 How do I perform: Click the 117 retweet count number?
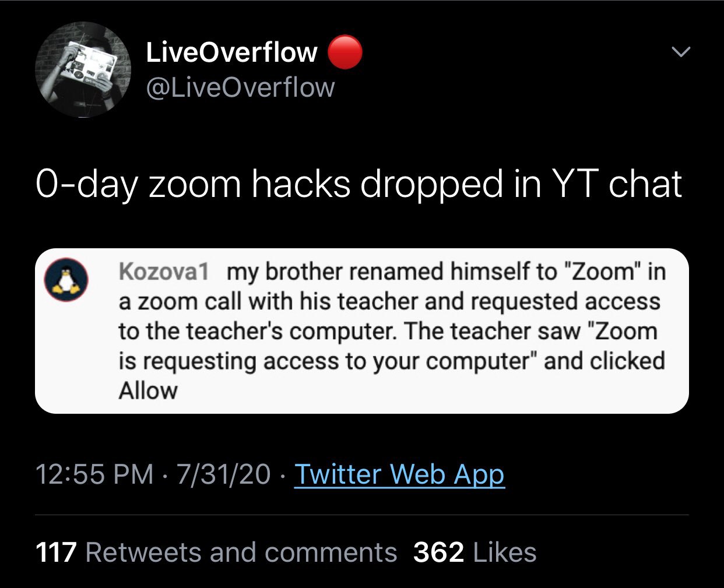tap(56, 552)
